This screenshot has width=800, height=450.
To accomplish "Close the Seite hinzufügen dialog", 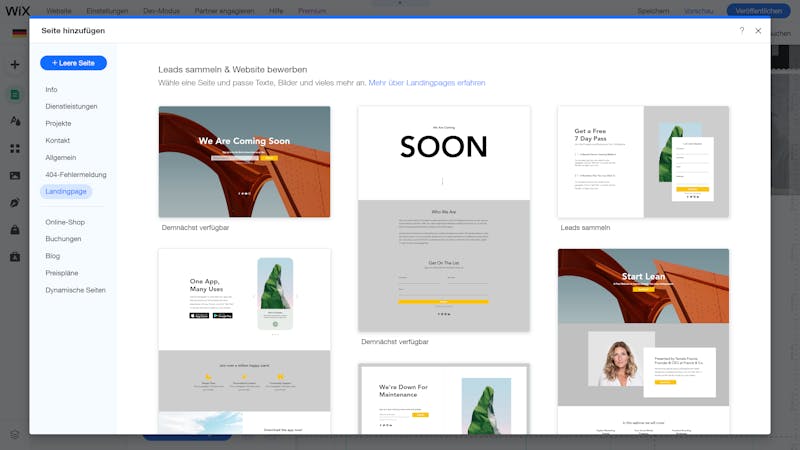I will coord(758,31).
